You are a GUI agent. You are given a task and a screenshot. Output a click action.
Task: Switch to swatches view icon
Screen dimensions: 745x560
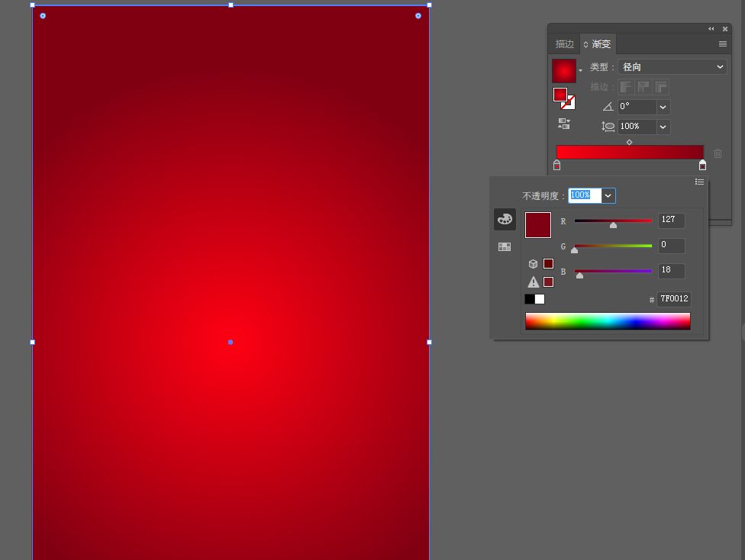tap(505, 246)
